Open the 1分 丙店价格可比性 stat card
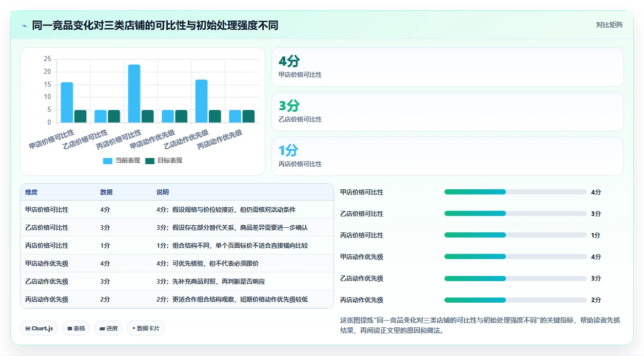The width and height of the screenshot is (644, 356). coord(447,156)
